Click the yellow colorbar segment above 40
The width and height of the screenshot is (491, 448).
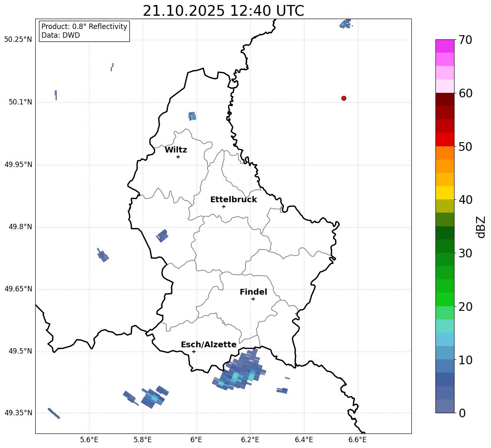point(445,193)
